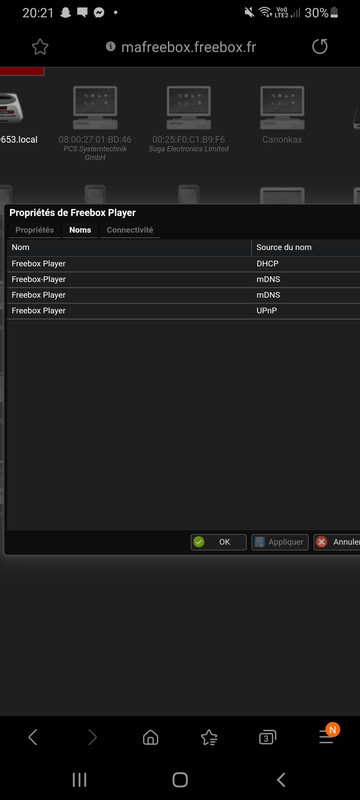This screenshot has height=800, width=360.
Task: Open Android recent apps button
Action: click(x=79, y=779)
